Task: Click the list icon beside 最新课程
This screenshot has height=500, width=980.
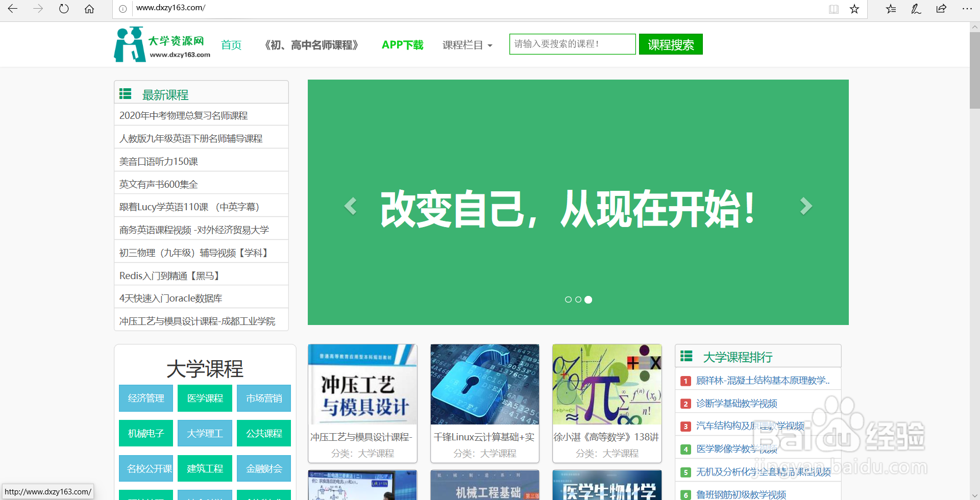Action: [x=126, y=94]
